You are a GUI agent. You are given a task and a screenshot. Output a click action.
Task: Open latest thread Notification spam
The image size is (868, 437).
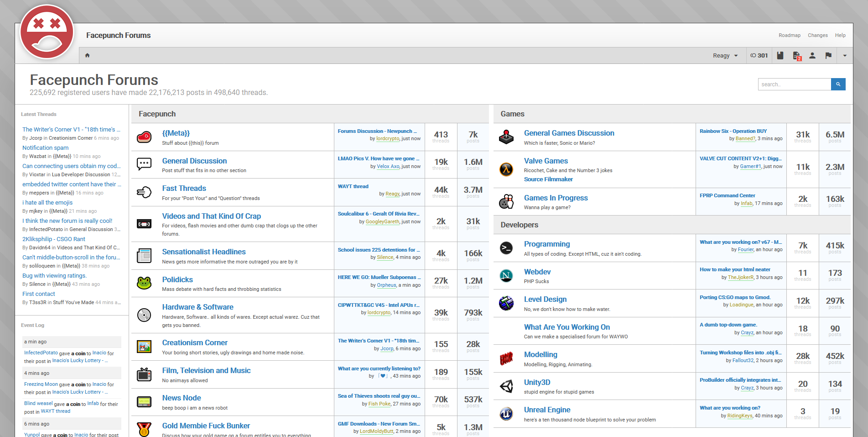[46, 147]
